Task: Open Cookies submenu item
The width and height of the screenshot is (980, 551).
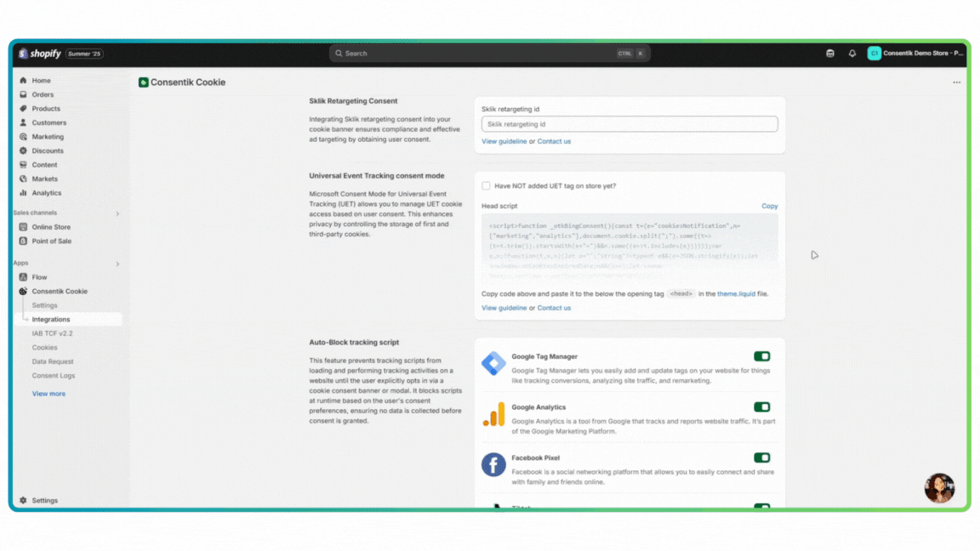Action: click(x=44, y=347)
